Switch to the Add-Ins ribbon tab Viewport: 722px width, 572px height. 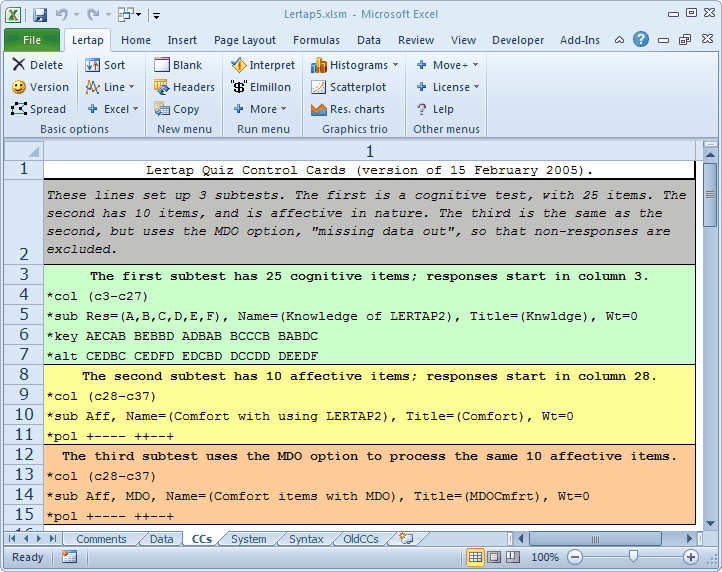(x=580, y=40)
